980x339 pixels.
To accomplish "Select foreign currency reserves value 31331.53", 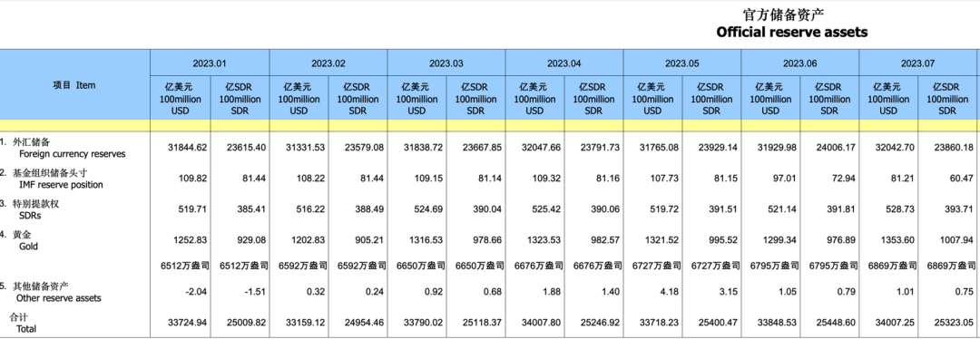I will coord(307,148).
